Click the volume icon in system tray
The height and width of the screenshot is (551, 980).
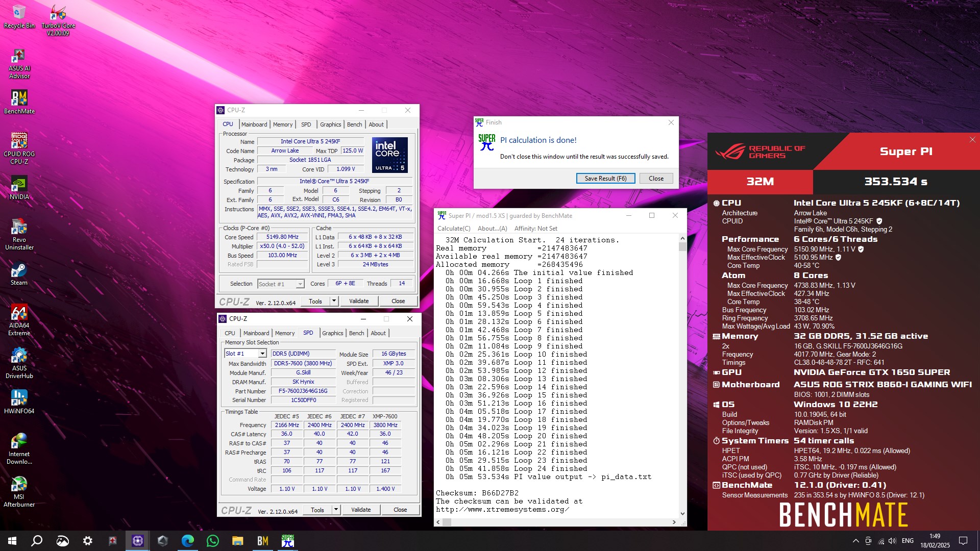(x=892, y=541)
